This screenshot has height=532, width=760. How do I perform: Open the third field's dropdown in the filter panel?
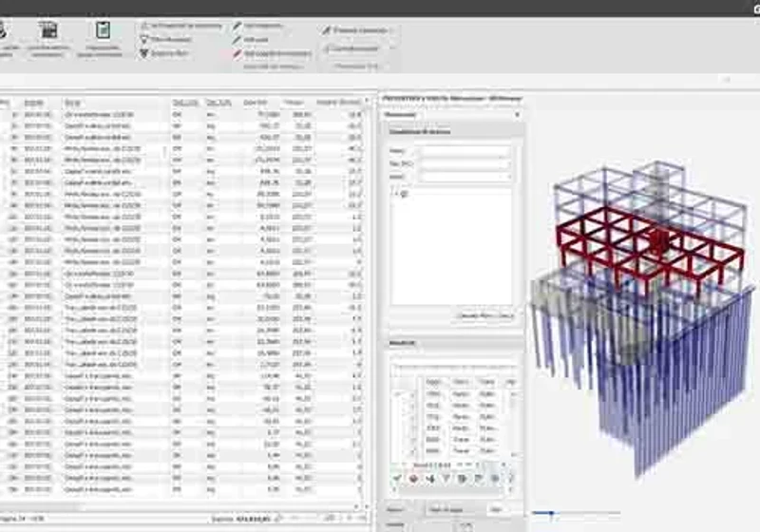tap(507, 177)
